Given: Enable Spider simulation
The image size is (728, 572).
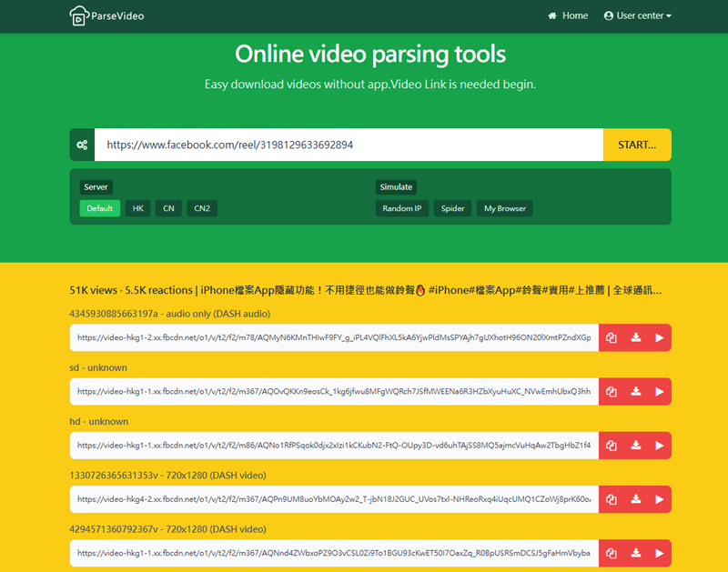Looking at the screenshot, I should point(452,208).
